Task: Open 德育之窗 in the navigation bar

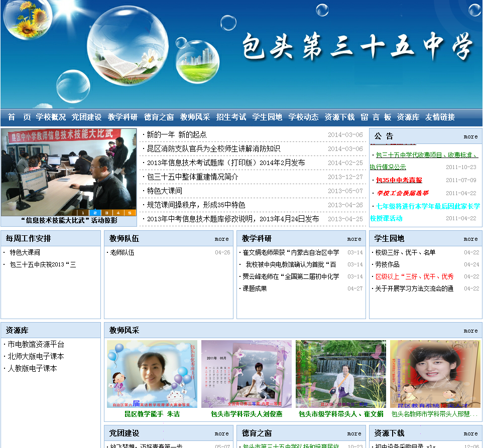Action: click(159, 117)
